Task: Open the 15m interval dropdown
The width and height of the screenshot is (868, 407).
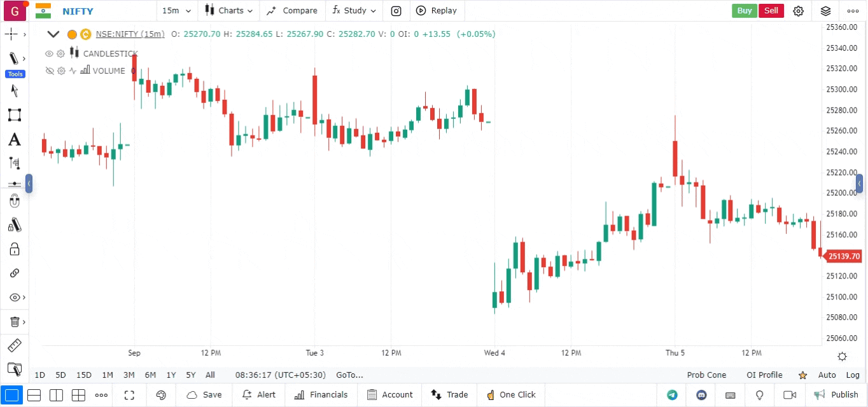Action: 176,11
